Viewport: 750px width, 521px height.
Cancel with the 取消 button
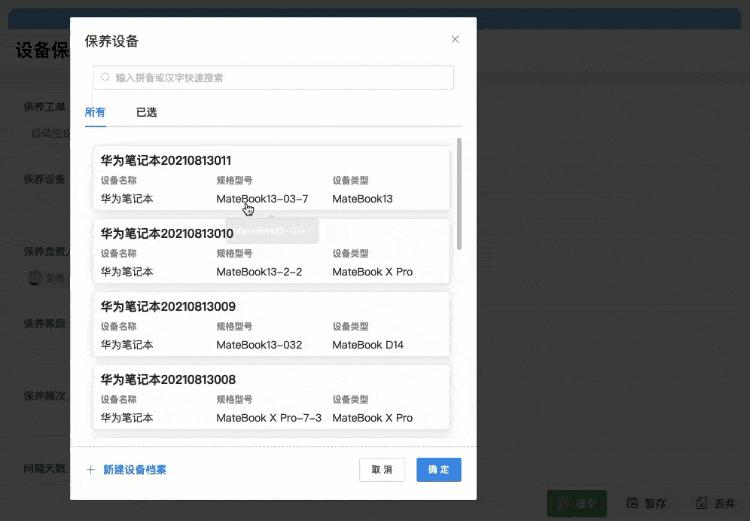pyautogui.click(x=382, y=470)
